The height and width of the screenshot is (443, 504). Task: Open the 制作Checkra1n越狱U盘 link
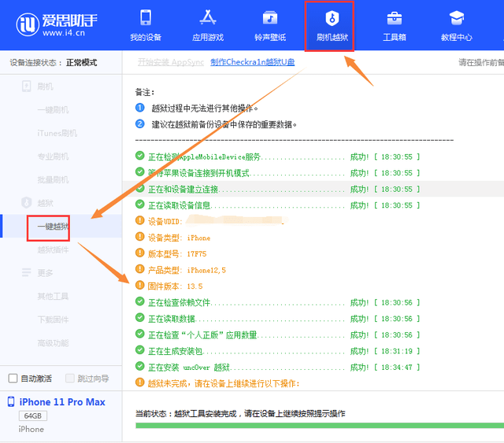pos(252,62)
